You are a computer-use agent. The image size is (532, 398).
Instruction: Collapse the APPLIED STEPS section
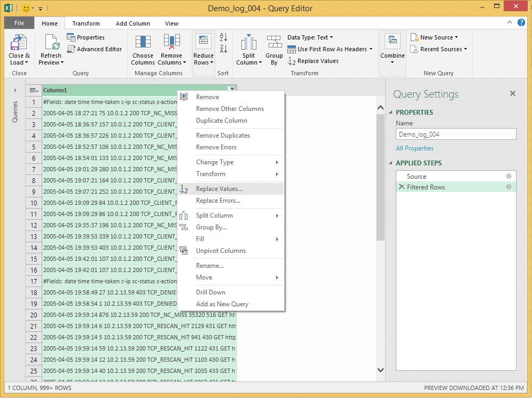[x=390, y=163]
